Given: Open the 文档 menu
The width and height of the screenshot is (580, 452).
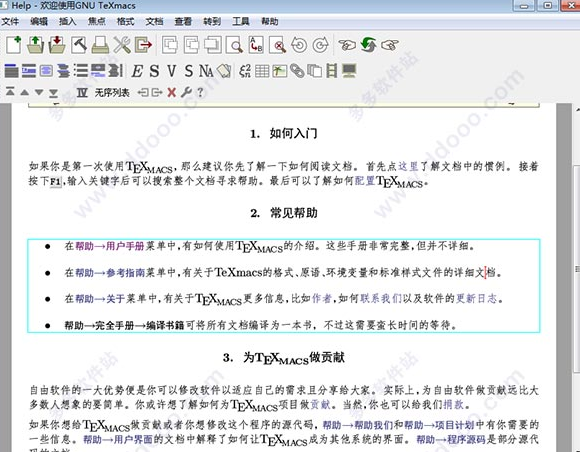Looking at the screenshot, I should (154, 21).
